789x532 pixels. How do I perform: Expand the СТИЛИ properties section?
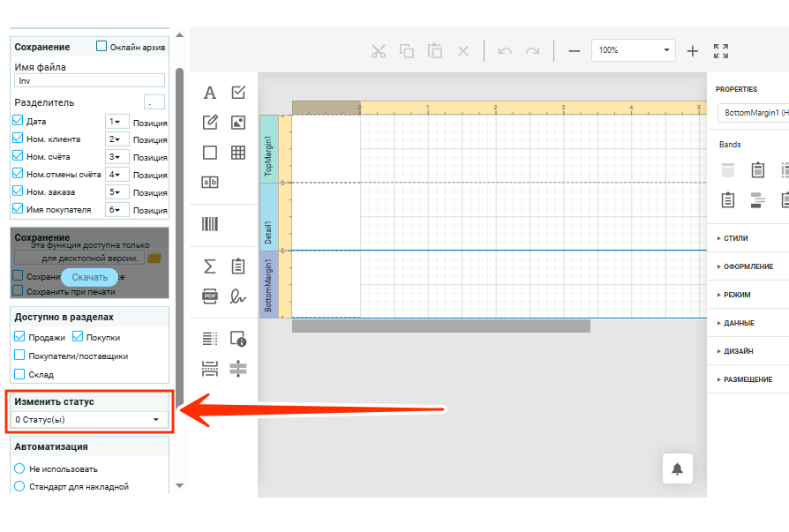coord(736,238)
